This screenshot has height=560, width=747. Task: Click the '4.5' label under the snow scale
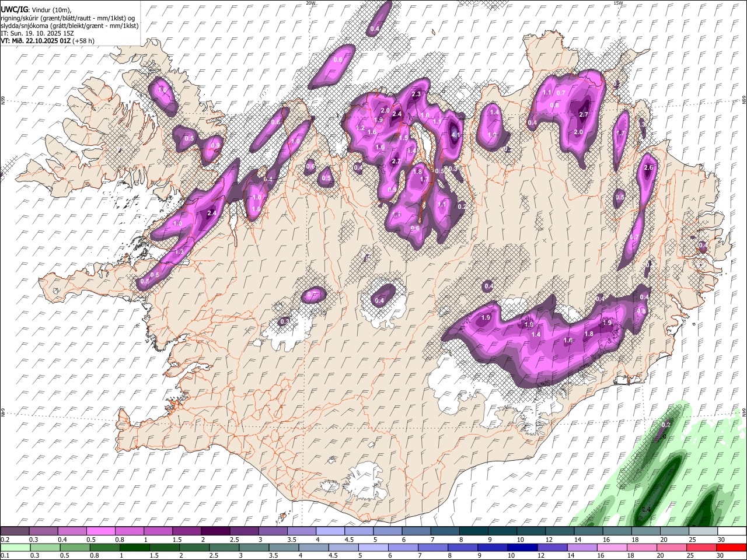click(349, 540)
